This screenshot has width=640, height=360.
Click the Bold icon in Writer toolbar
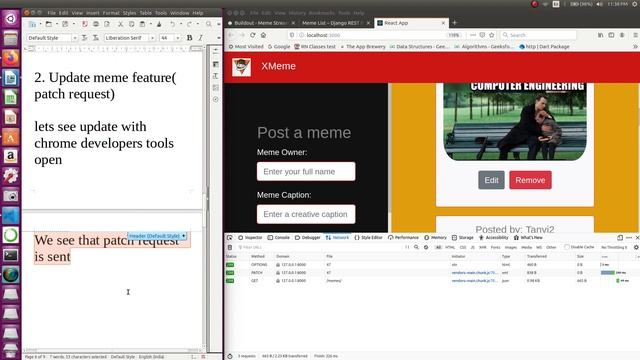[x=189, y=38]
